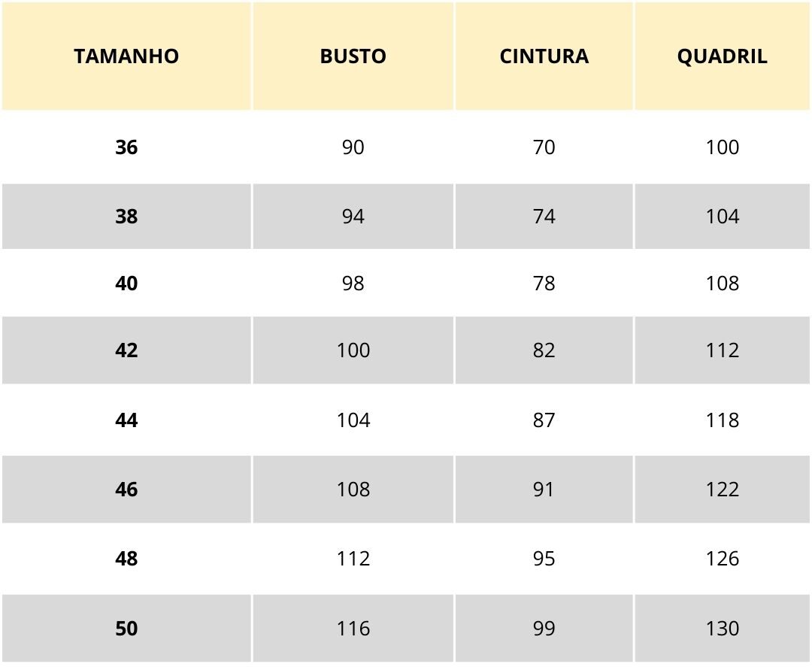The width and height of the screenshot is (812, 667).
Task: Select the size 42 cell
Action: pos(126,350)
